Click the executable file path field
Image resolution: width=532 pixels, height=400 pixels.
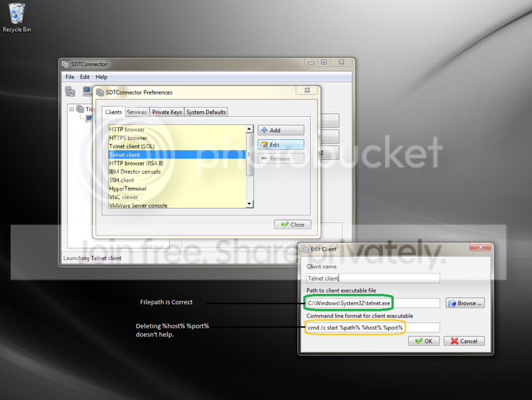(373, 303)
